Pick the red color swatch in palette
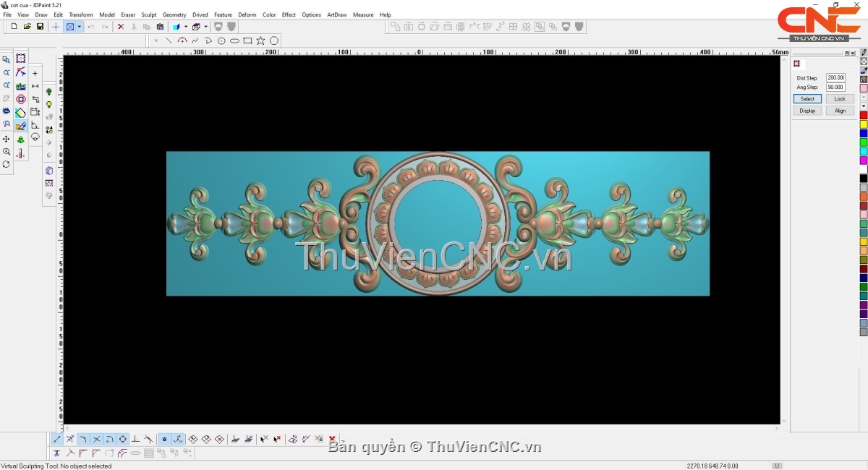 point(863,115)
